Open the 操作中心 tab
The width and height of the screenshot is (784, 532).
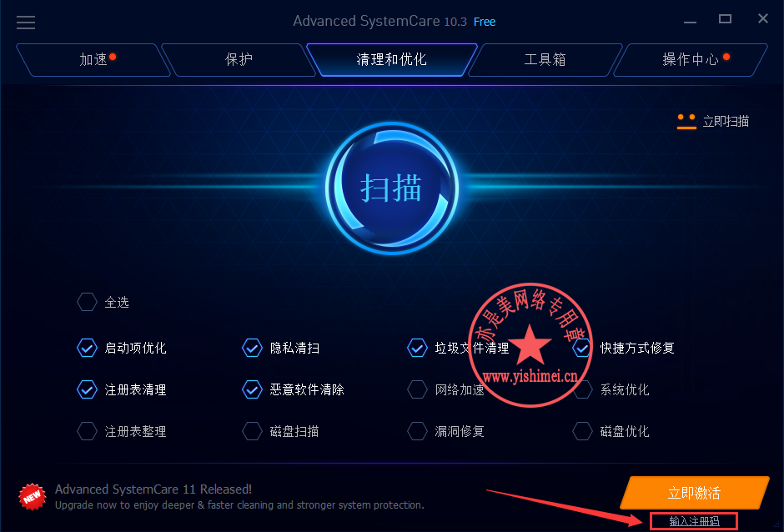pos(690,60)
